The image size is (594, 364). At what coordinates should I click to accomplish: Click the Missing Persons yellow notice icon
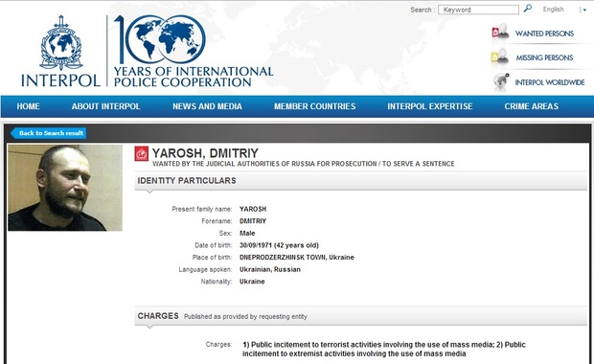point(500,57)
